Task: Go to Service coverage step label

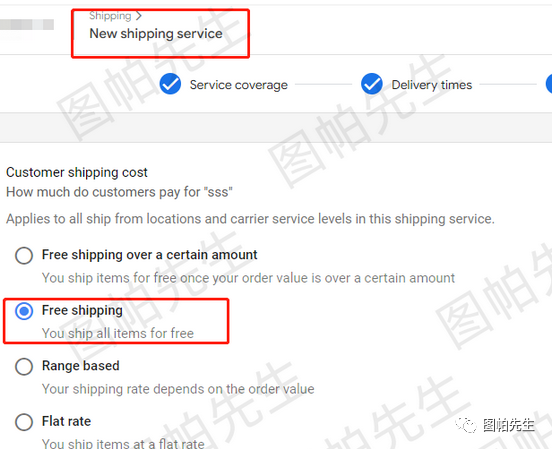Action: point(239,85)
